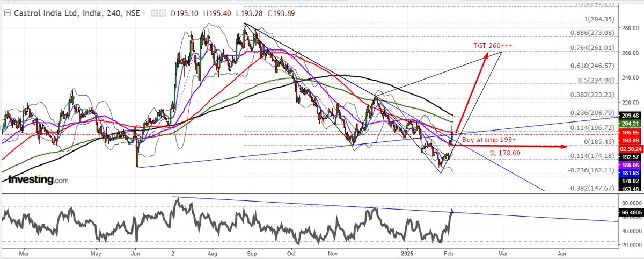This screenshot has height=259, width=644.
Task: Click the 195.95 red price tag
Action: coord(631,132)
